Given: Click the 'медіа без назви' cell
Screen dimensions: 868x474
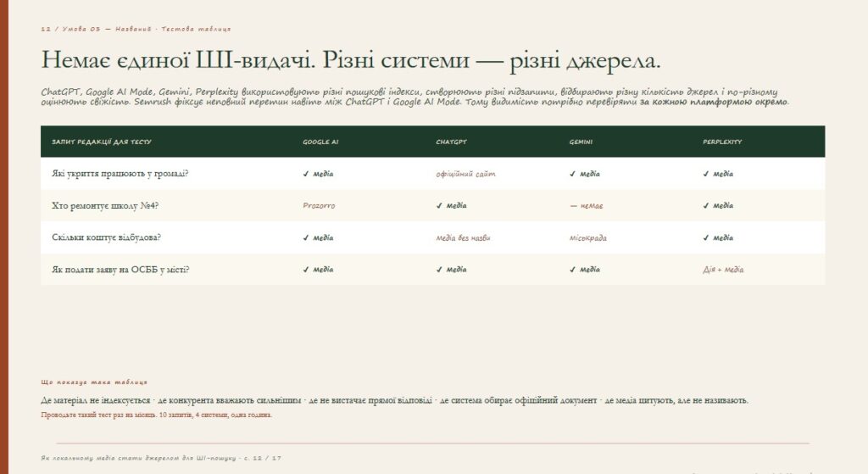Looking at the screenshot, I should tap(463, 237).
